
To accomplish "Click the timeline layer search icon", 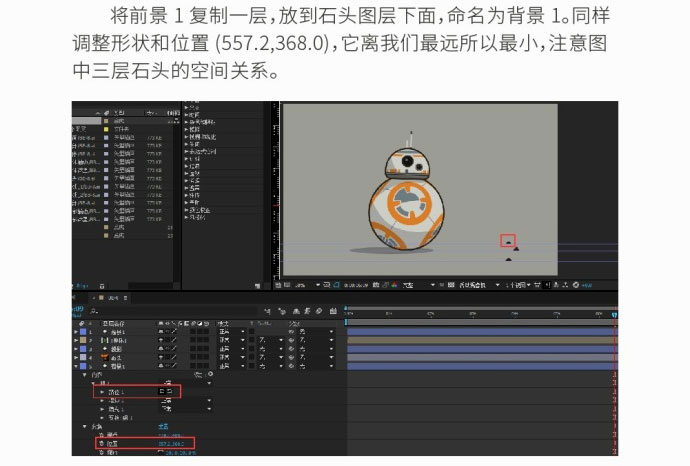I will click(93, 312).
